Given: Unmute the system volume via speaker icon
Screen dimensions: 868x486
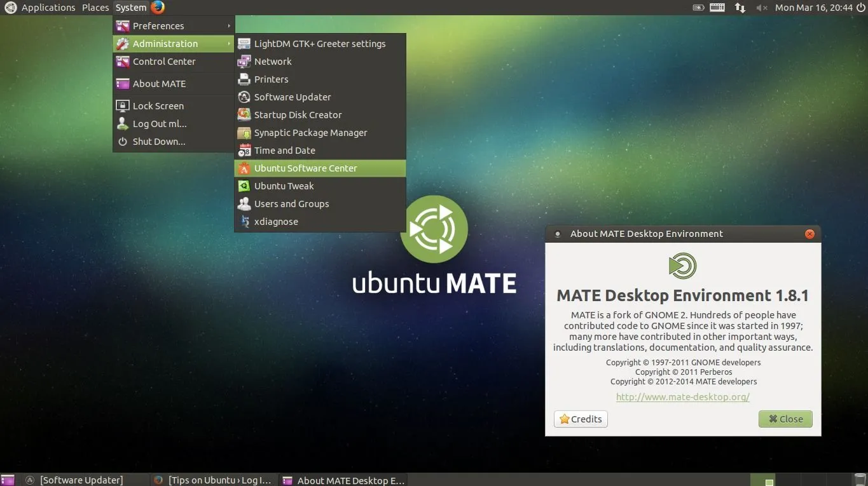Looking at the screenshot, I should [x=761, y=7].
